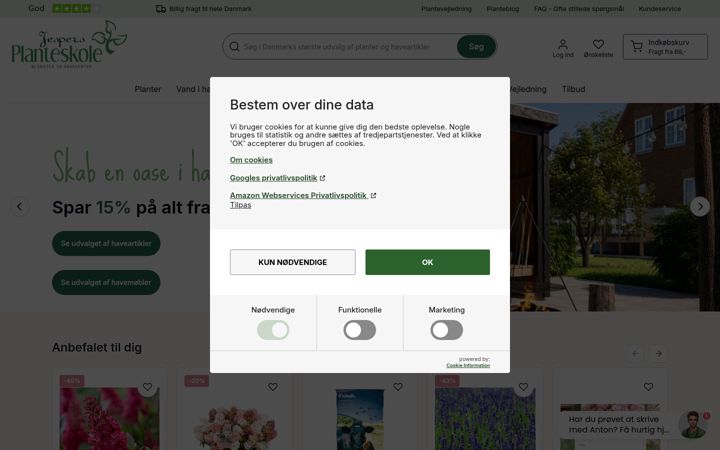The height and width of the screenshot is (450, 720).
Task: Open the Anton chat avatar
Action: click(693, 425)
